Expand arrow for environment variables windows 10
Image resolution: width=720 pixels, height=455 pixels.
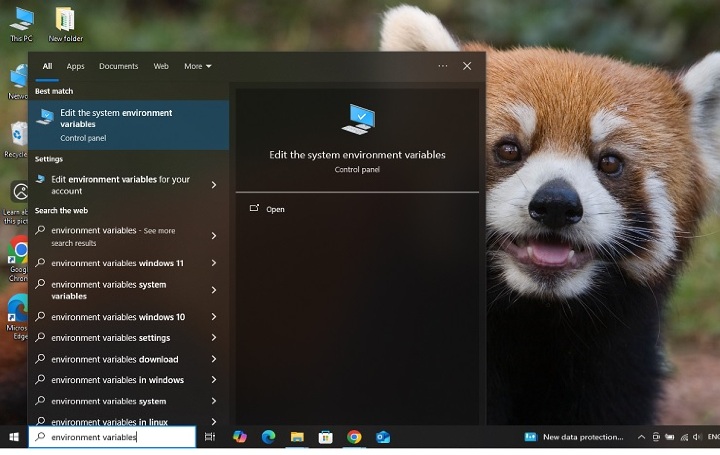click(214, 317)
